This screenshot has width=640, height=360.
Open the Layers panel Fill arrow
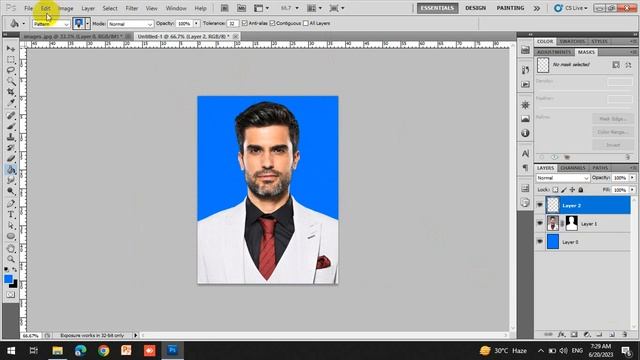[632, 190]
